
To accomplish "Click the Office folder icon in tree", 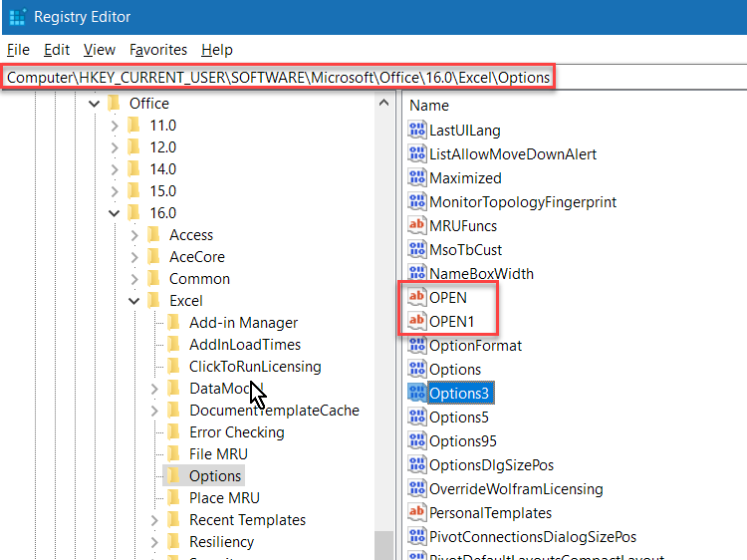I will coord(114,103).
